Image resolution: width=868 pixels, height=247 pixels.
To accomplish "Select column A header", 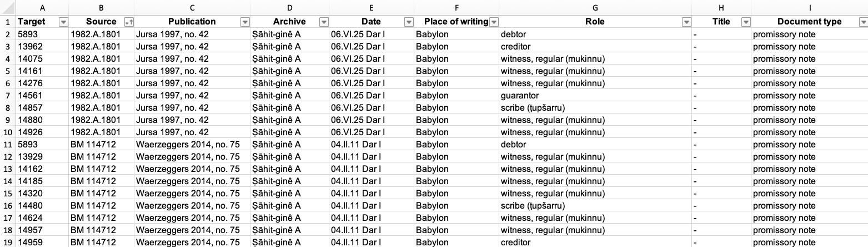I will click(x=42, y=8).
